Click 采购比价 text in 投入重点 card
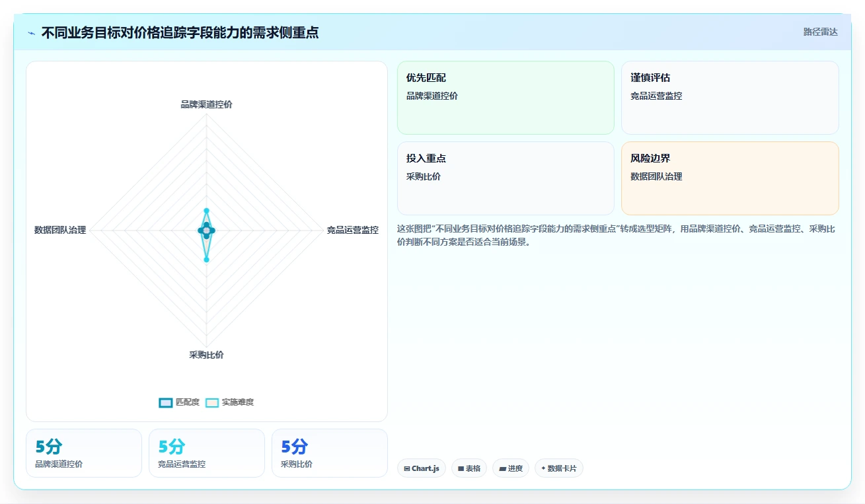This screenshot has height=504, width=865. point(424,176)
